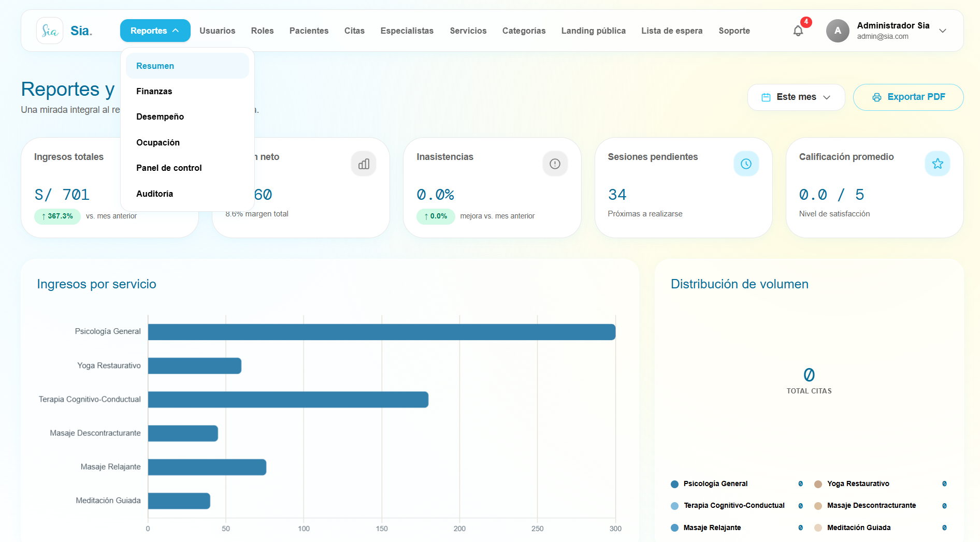This screenshot has width=980, height=542.
Task: Click the calendar icon in Este mes
Action: tap(766, 97)
